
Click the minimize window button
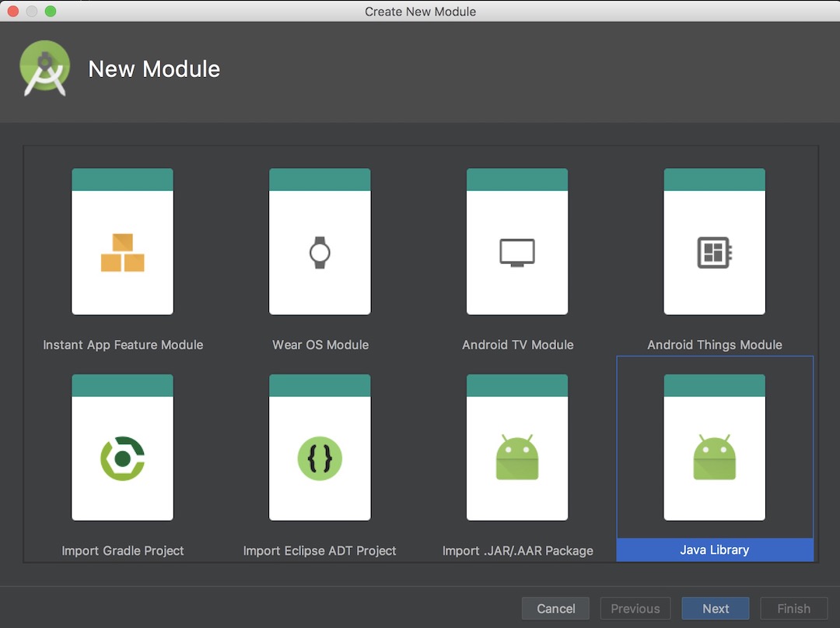32,11
